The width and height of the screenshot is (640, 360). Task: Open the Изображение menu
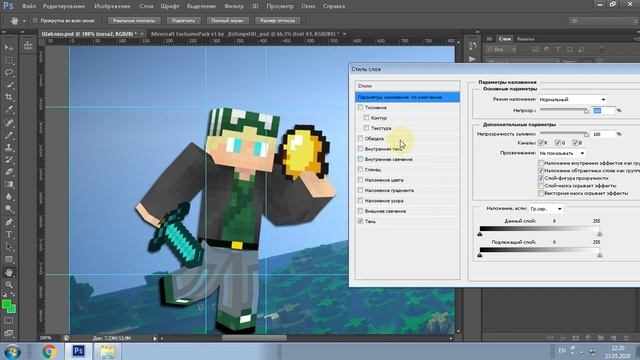pyautogui.click(x=112, y=7)
